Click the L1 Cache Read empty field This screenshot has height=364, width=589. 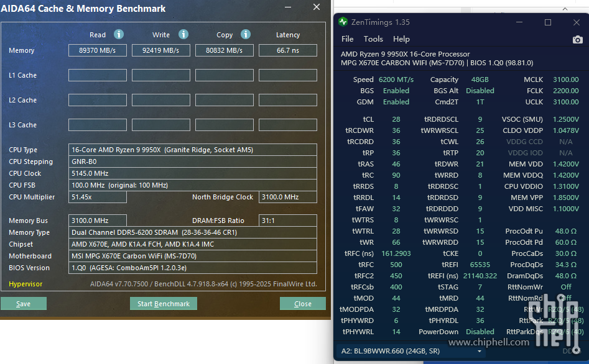[x=97, y=75]
